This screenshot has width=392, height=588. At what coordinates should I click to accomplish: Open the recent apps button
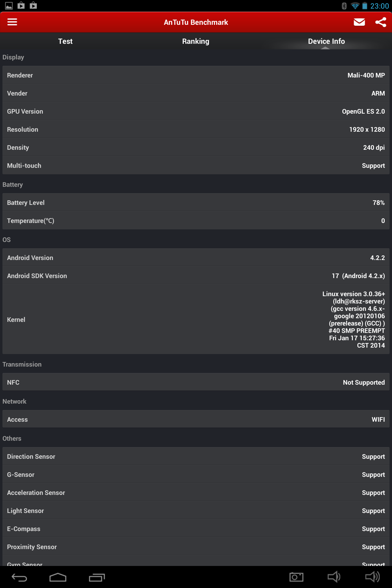click(x=97, y=577)
